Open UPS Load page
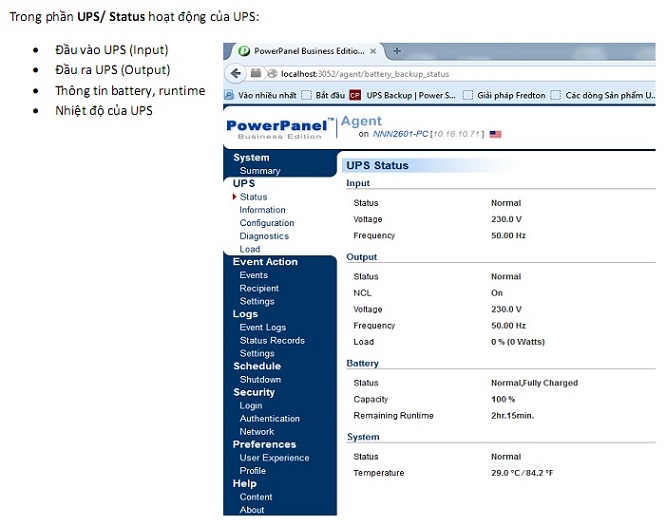Screen dimensions: 666x526 tap(250, 249)
